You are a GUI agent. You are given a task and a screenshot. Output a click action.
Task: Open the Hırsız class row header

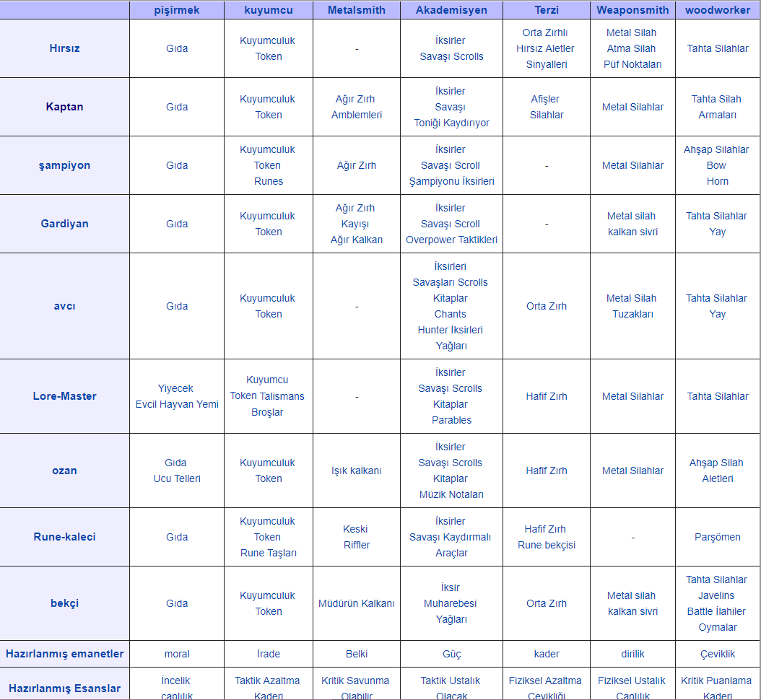coord(64,48)
